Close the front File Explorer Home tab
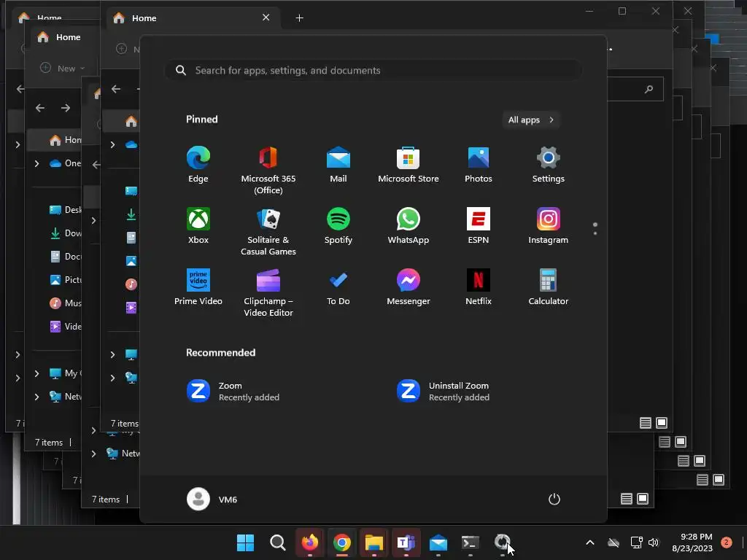 266,17
